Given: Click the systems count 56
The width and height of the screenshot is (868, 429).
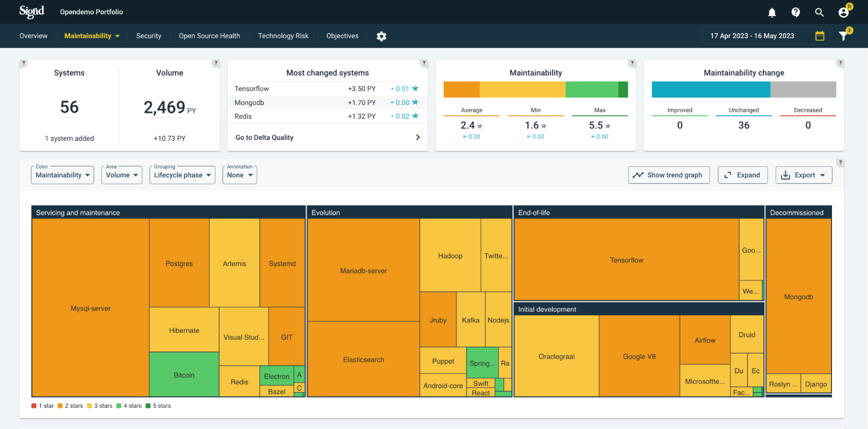Looking at the screenshot, I should [x=69, y=107].
